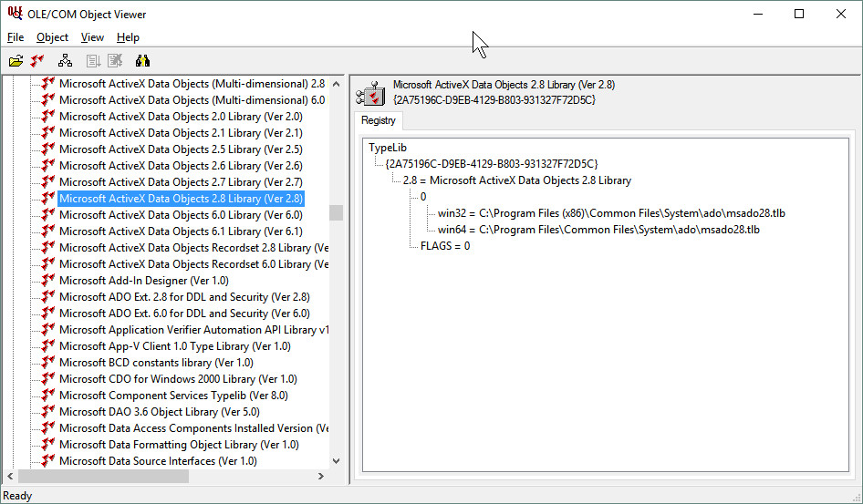
Task: Click header title ActiveX Data Objects 2.8 Library
Action: coord(504,85)
